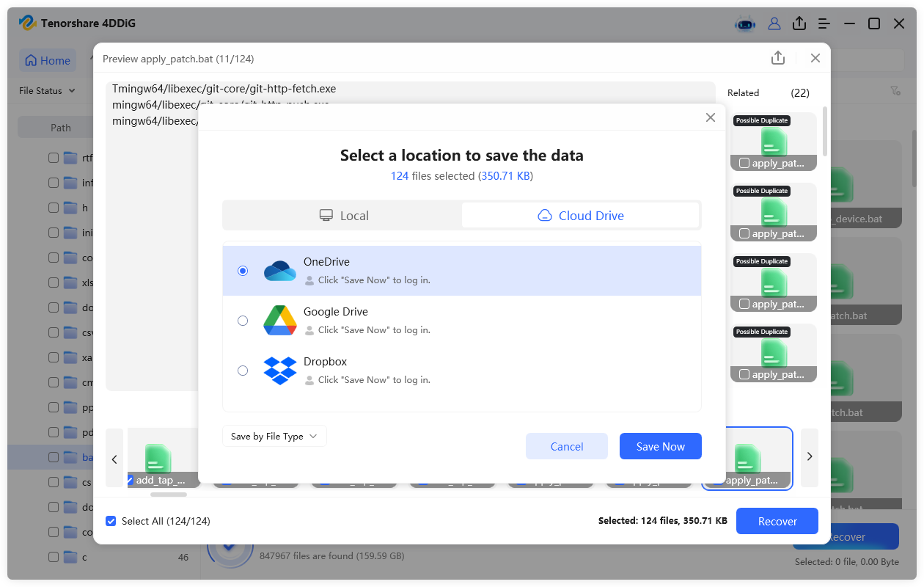Click the c folder icon in tree

(70, 557)
